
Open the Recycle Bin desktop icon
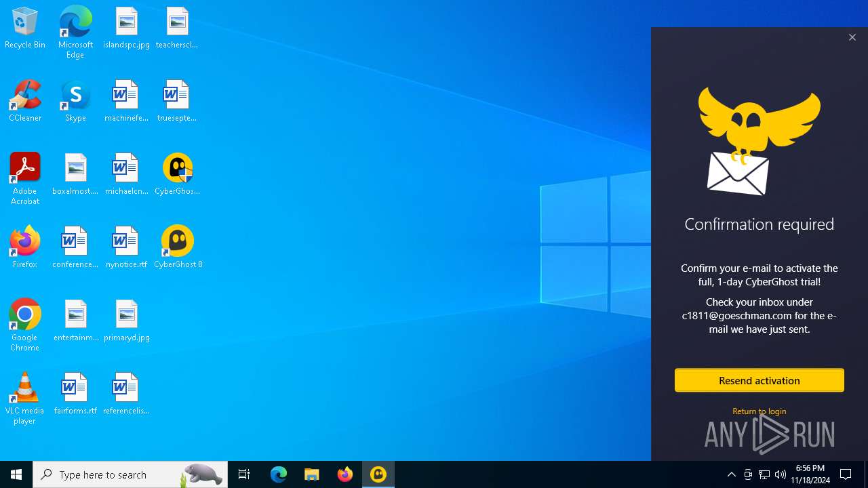point(25,28)
